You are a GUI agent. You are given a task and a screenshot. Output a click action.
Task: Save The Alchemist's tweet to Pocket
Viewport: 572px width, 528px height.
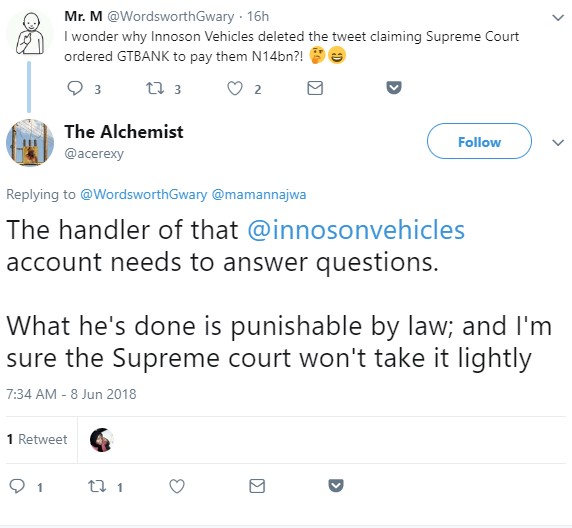pos(336,486)
